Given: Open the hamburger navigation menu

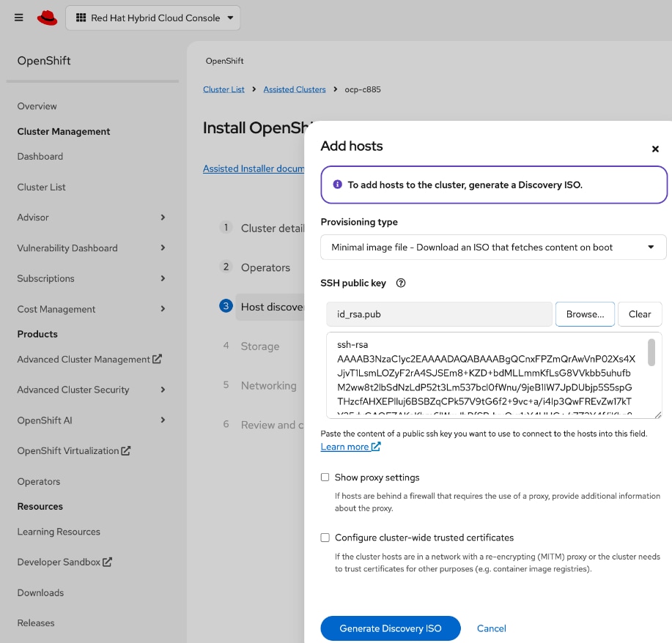Looking at the screenshot, I should (18, 18).
